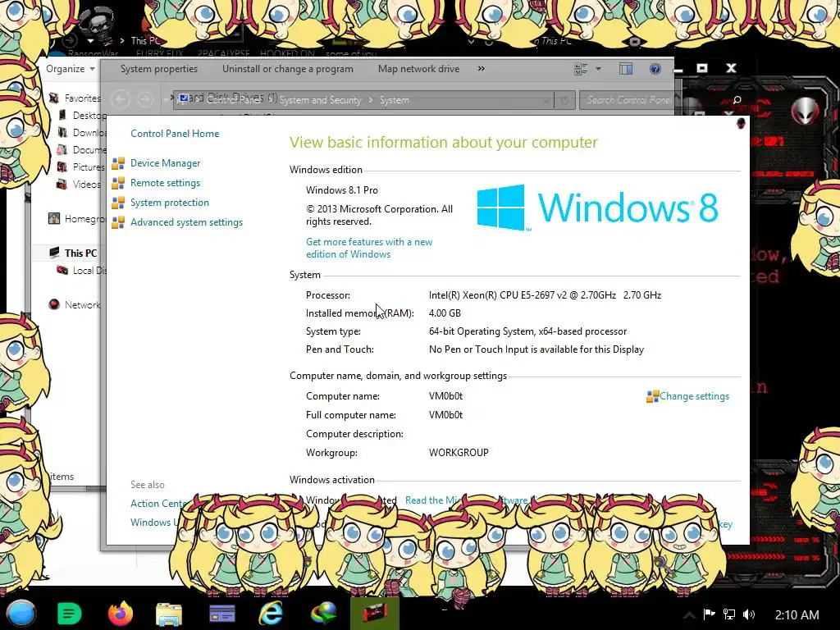Open the System protection link
Image resolution: width=840 pixels, height=630 pixels.
click(169, 203)
